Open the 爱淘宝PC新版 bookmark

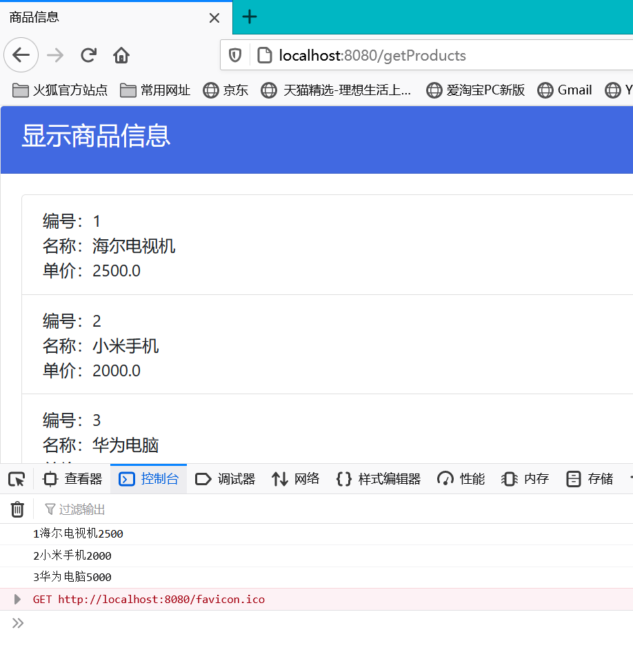pyautogui.click(x=475, y=90)
